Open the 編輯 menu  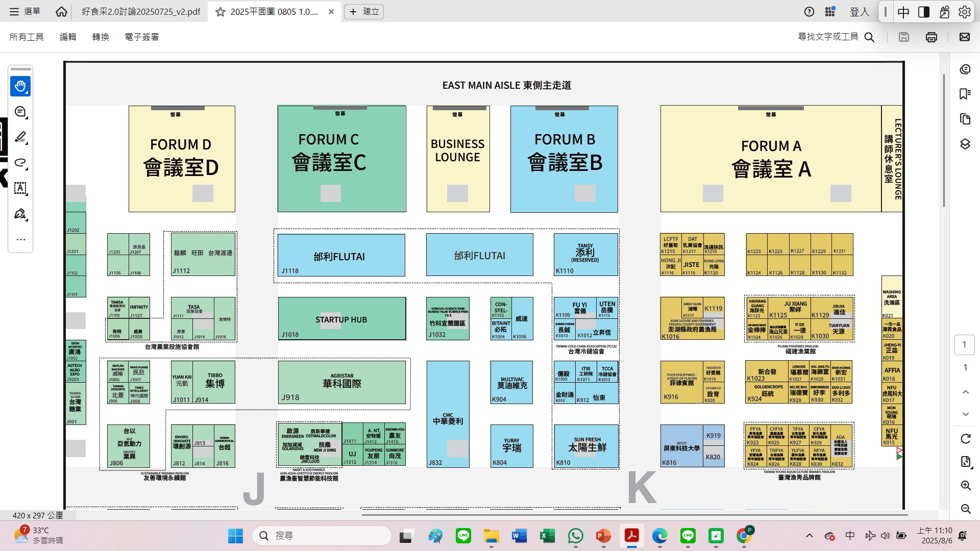tap(68, 37)
